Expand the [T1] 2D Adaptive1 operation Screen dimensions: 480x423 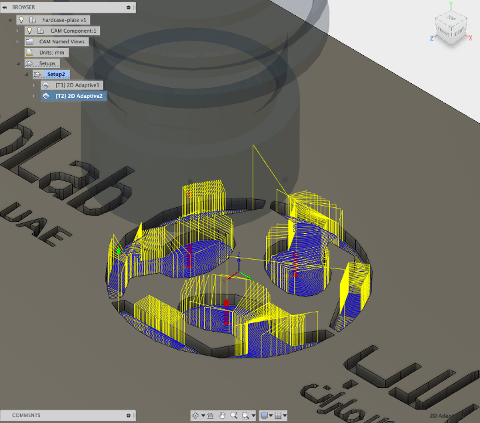(x=34, y=85)
